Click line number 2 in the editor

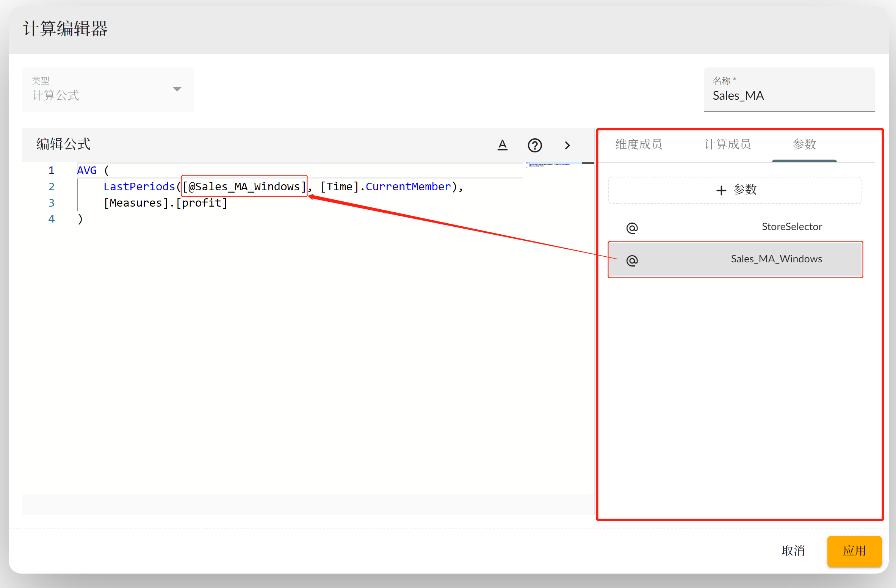coord(52,187)
